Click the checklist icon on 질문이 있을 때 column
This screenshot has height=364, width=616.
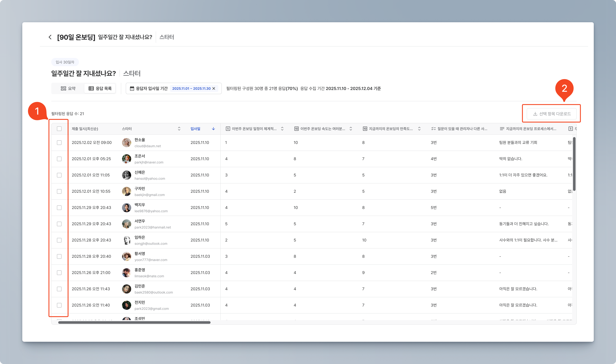433,129
